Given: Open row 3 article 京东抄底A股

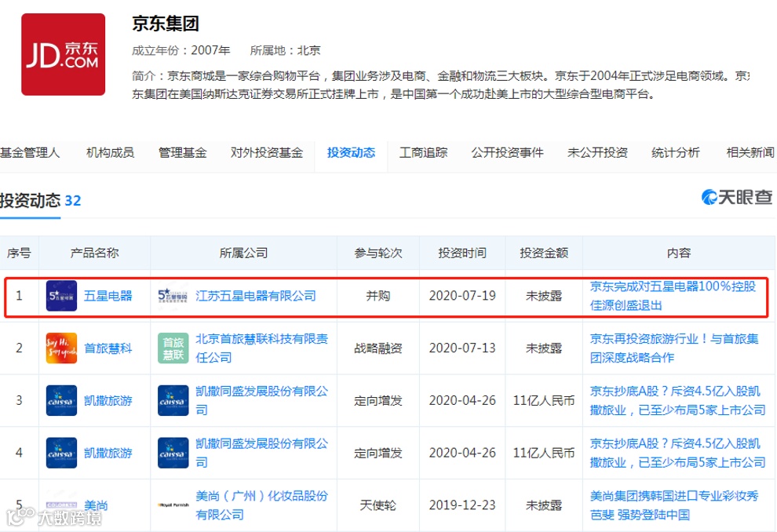Looking at the screenshot, I should point(677,400).
